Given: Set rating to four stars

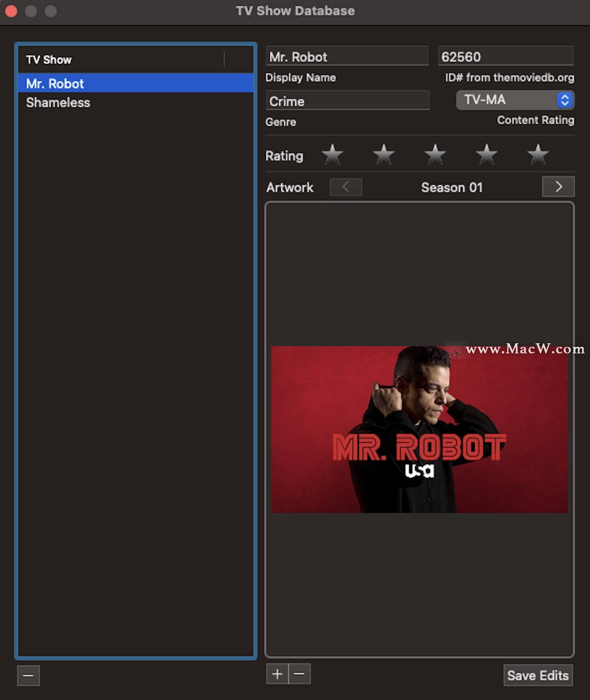Looking at the screenshot, I should tap(487, 154).
